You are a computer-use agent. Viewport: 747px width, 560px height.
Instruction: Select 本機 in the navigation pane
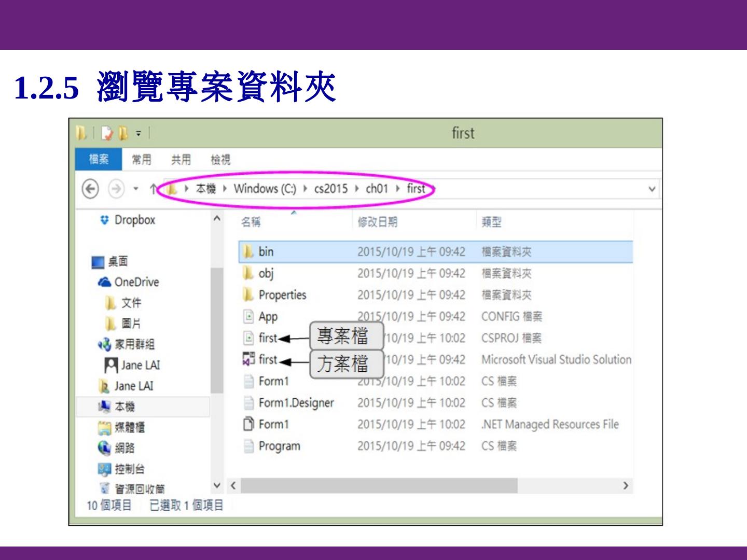(x=125, y=407)
